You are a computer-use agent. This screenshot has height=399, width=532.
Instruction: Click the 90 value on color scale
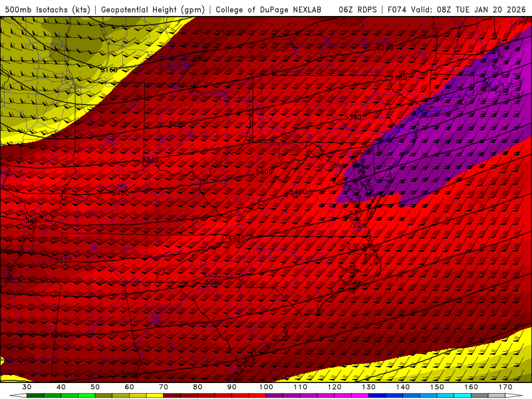pos(231,387)
